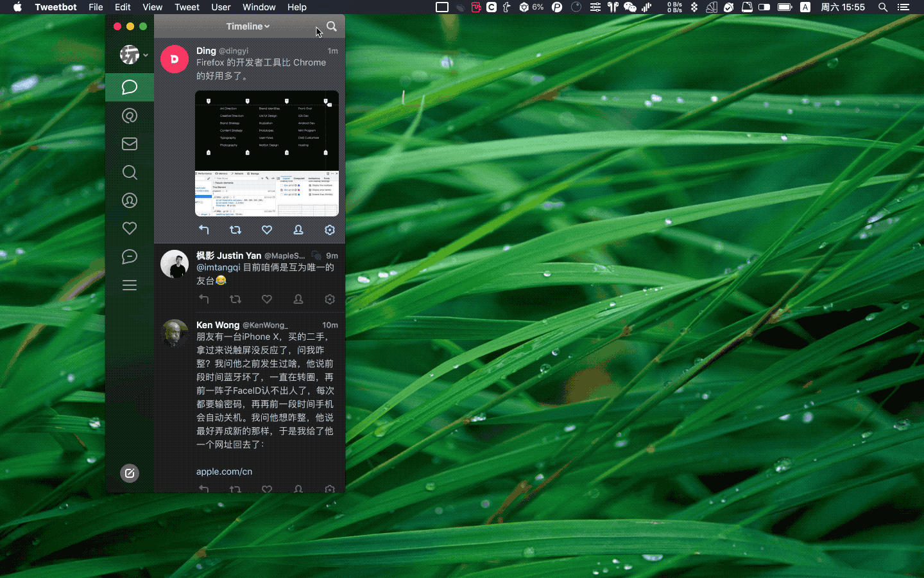Open the Profile tab in sidebar
Screen dimensions: 924x578
pyautogui.click(x=130, y=200)
